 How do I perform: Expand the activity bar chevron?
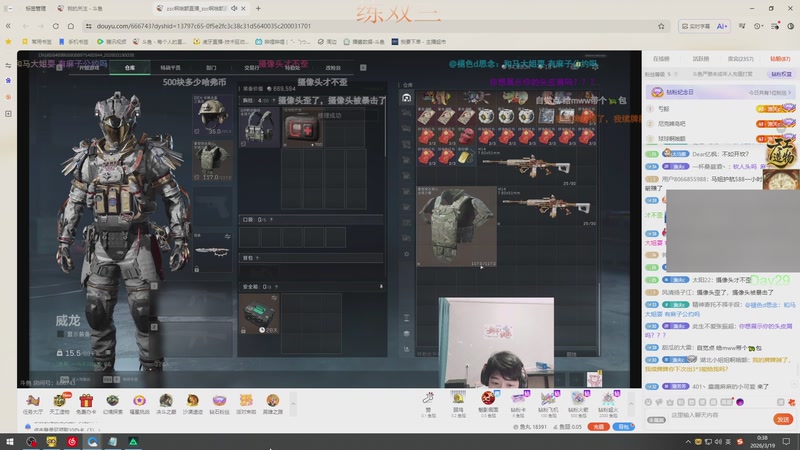click(293, 404)
